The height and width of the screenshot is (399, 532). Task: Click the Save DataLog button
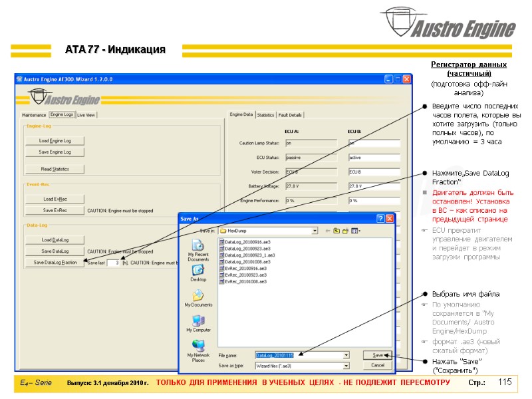[x=55, y=251]
